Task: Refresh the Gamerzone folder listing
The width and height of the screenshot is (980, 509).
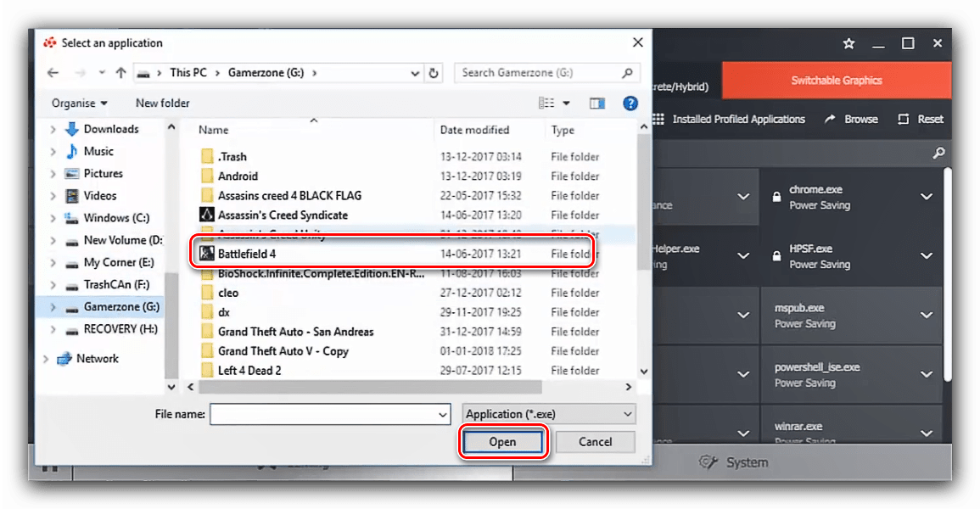Action: pos(434,73)
